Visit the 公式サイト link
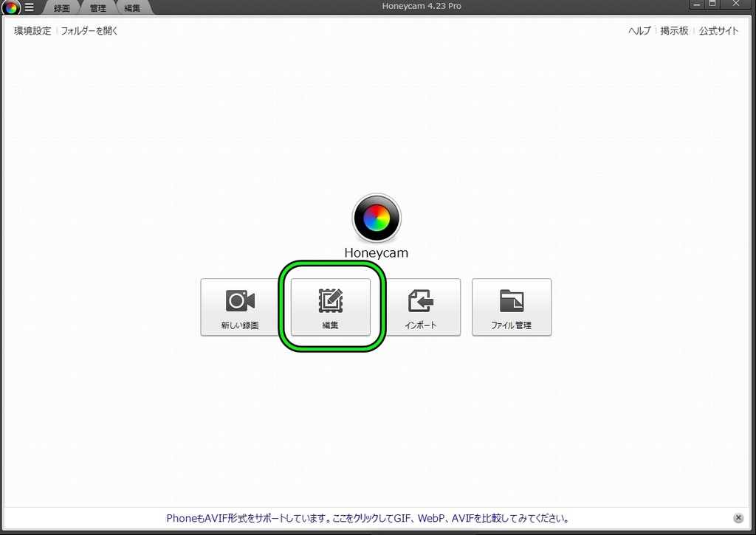The image size is (756, 535). (718, 31)
